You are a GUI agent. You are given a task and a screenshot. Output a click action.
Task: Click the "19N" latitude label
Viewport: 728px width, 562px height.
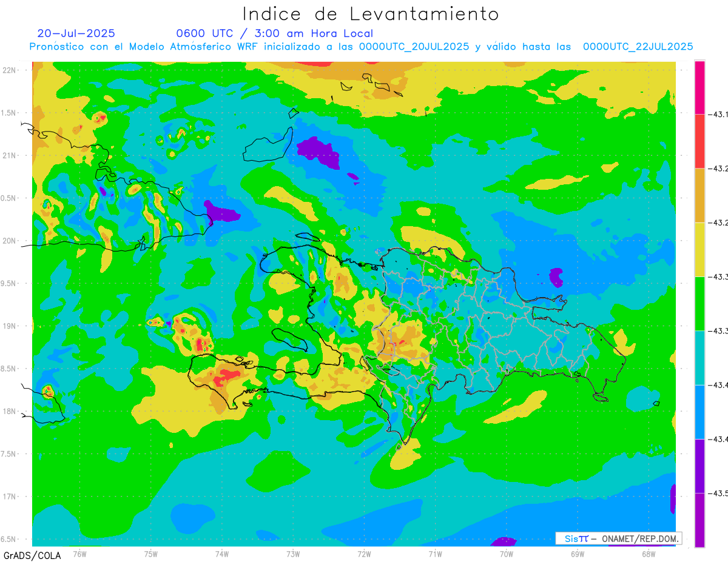click(9, 326)
